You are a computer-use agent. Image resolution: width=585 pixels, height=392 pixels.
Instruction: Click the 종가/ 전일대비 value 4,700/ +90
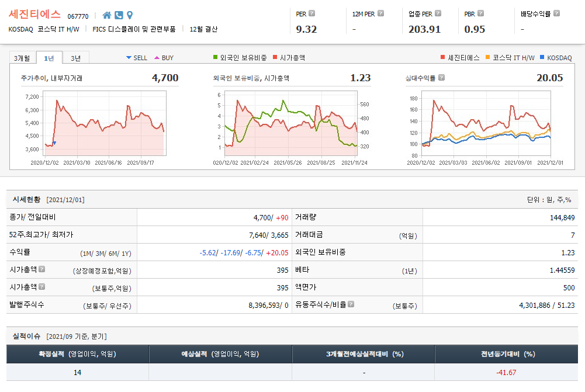click(x=271, y=218)
